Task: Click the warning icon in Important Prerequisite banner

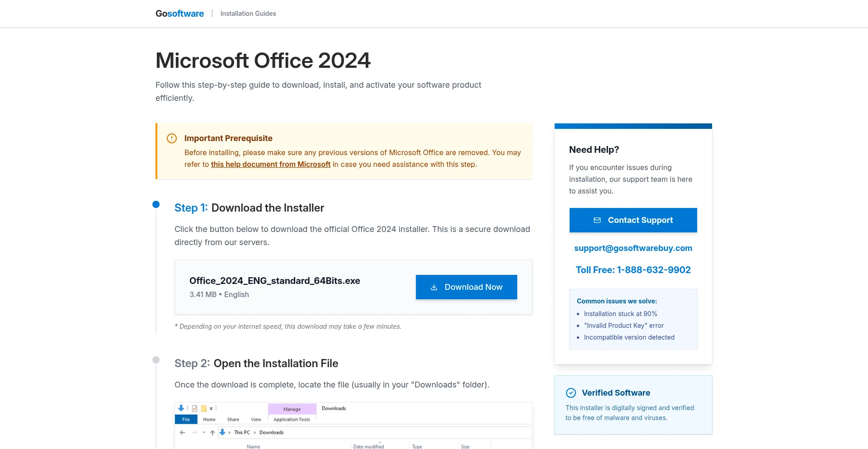Action: point(171,138)
